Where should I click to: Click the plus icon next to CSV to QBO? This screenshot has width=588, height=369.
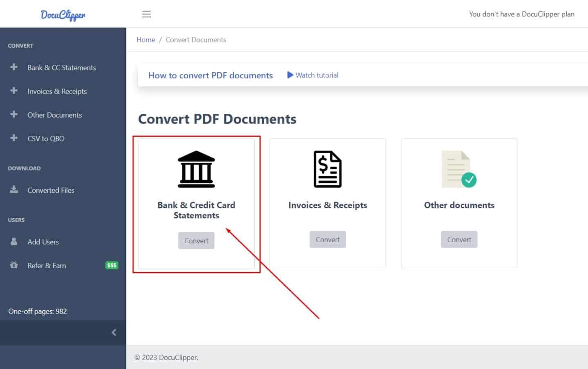13,138
